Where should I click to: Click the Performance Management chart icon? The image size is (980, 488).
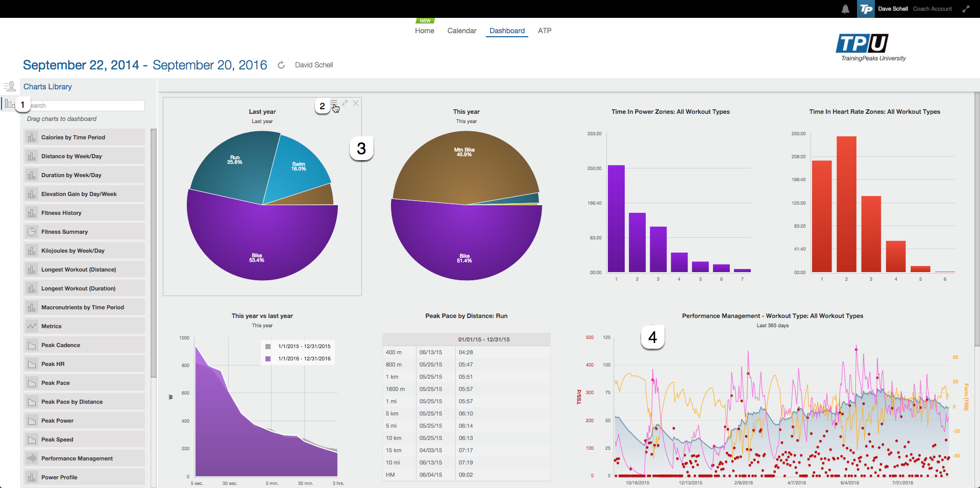(x=32, y=458)
